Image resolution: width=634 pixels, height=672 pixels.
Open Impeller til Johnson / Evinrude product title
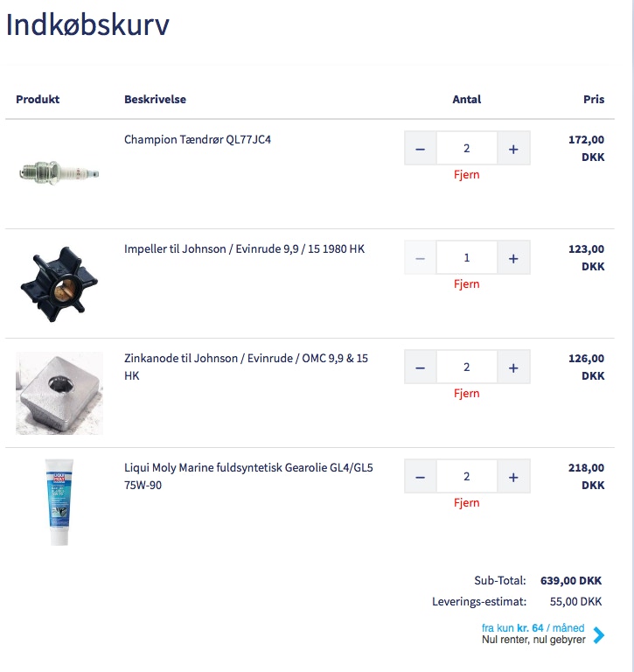pyautogui.click(x=244, y=249)
